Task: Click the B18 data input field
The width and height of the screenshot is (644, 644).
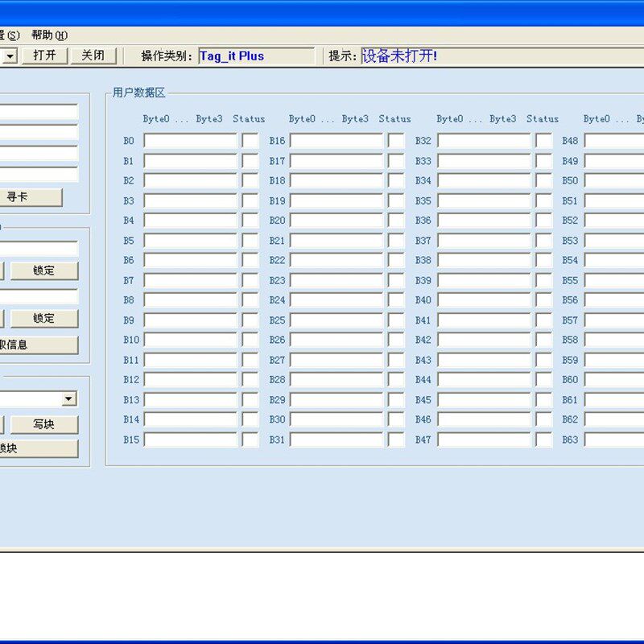Action: [336, 180]
